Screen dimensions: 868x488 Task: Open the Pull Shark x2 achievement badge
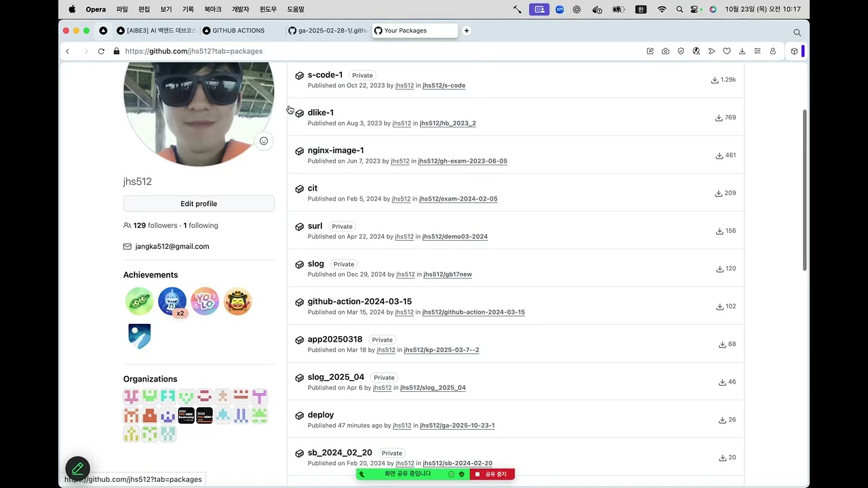pos(172,302)
